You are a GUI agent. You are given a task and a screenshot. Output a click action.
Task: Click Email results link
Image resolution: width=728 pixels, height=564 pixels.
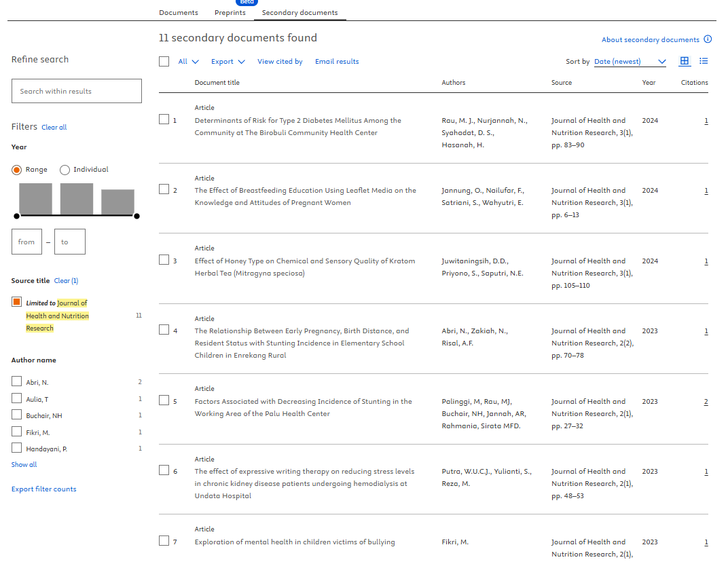click(x=337, y=61)
